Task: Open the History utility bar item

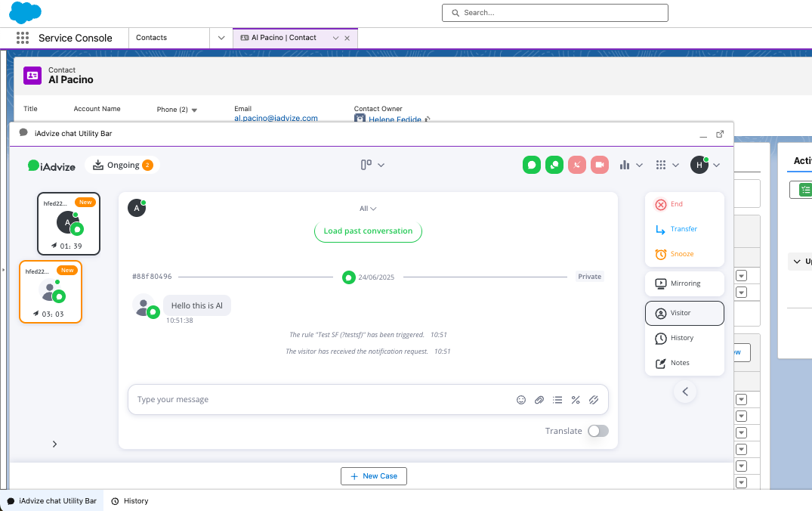Action: click(x=130, y=501)
